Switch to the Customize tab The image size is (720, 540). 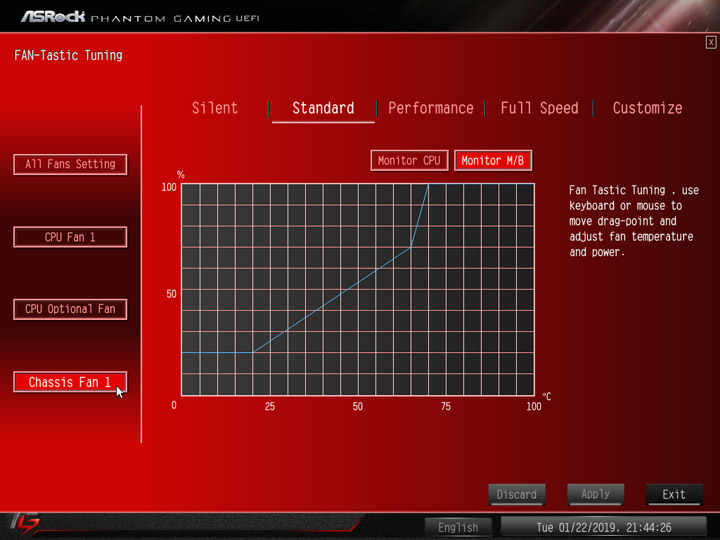click(647, 108)
